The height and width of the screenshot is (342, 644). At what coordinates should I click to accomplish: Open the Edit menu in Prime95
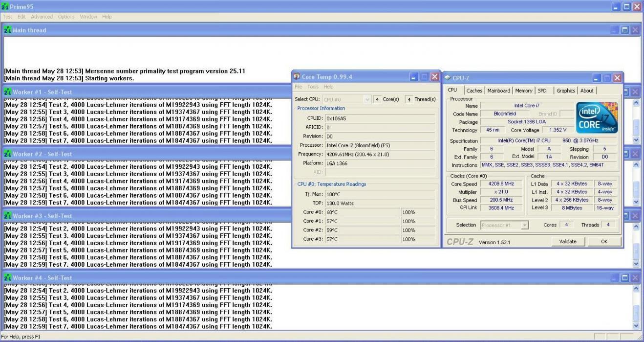[21, 17]
